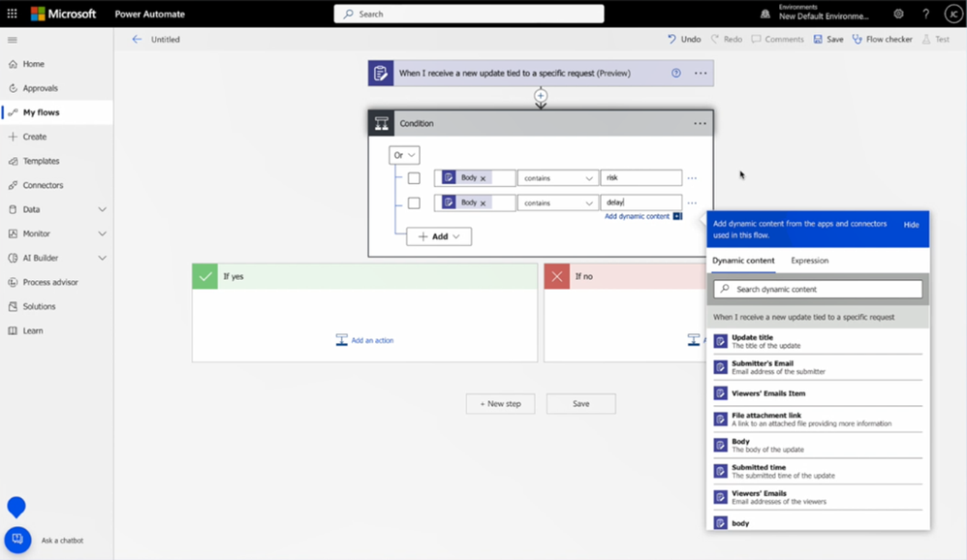967x560 pixels.
Task: Click the Add dynamic content link
Action: coord(637,216)
